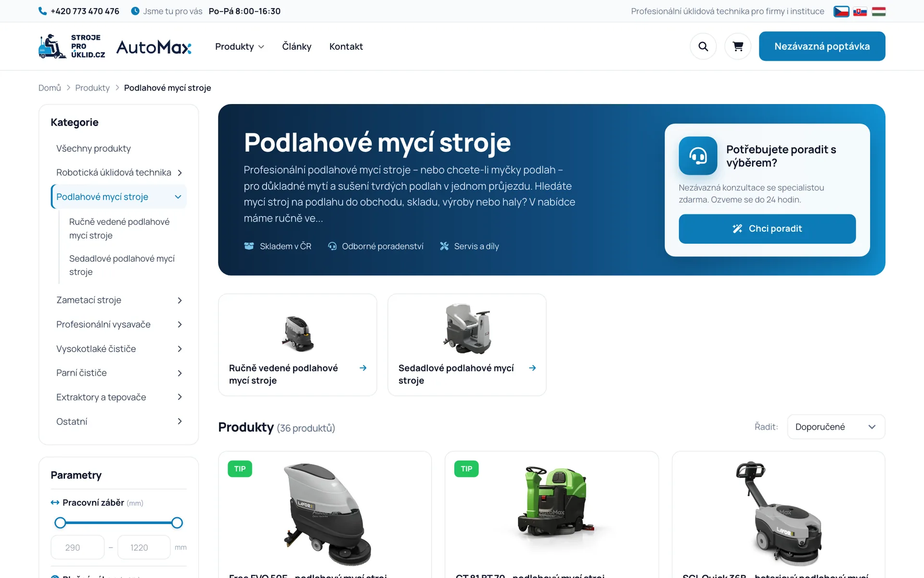The width and height of the screenshot is (924, 578).
Task: Switch to Czech language flag
Action: pos(841,11)
